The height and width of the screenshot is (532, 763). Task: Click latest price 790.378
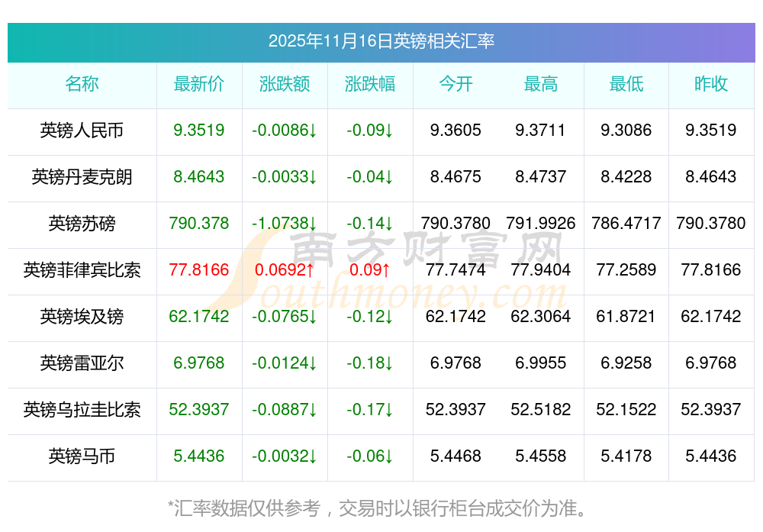coord(199,224)
